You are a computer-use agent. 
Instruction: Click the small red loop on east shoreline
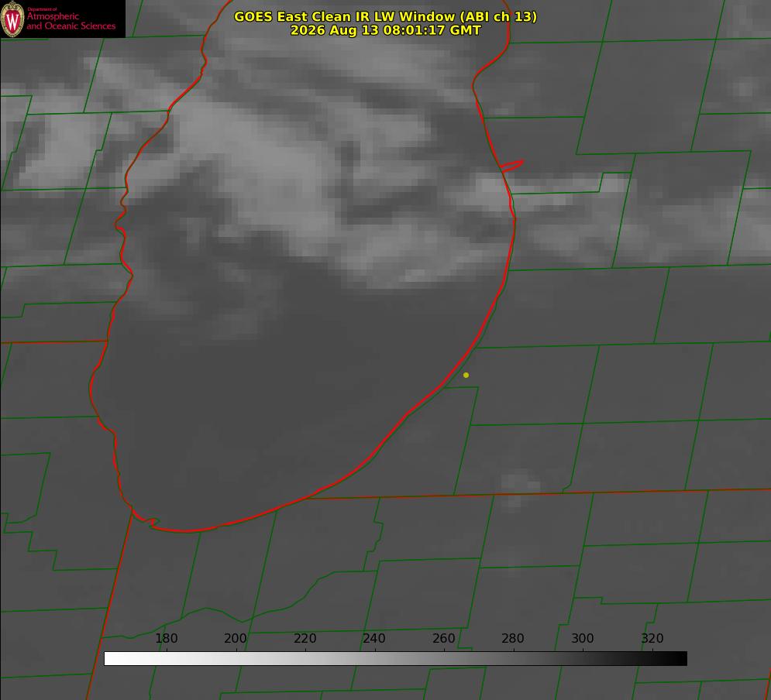pos(512,166)
